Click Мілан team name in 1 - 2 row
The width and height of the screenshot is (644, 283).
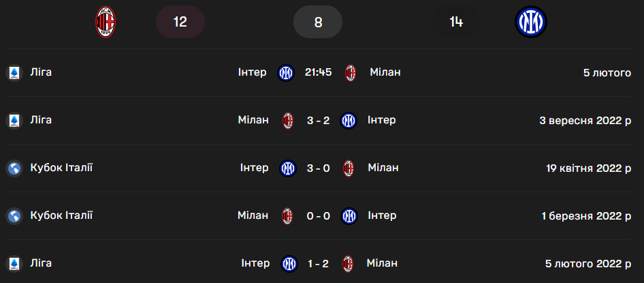click(x=381, y=263)
